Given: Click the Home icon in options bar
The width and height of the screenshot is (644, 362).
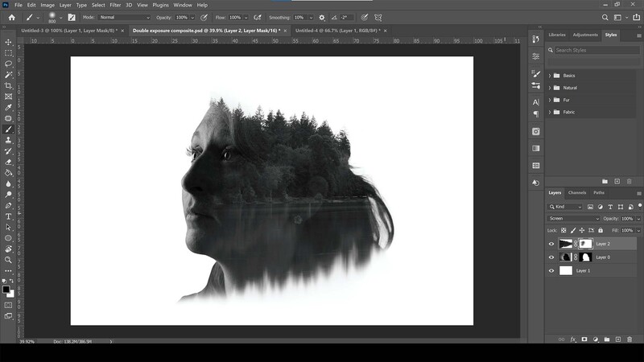Looking at the screenshot, I should tap(11, 18).
